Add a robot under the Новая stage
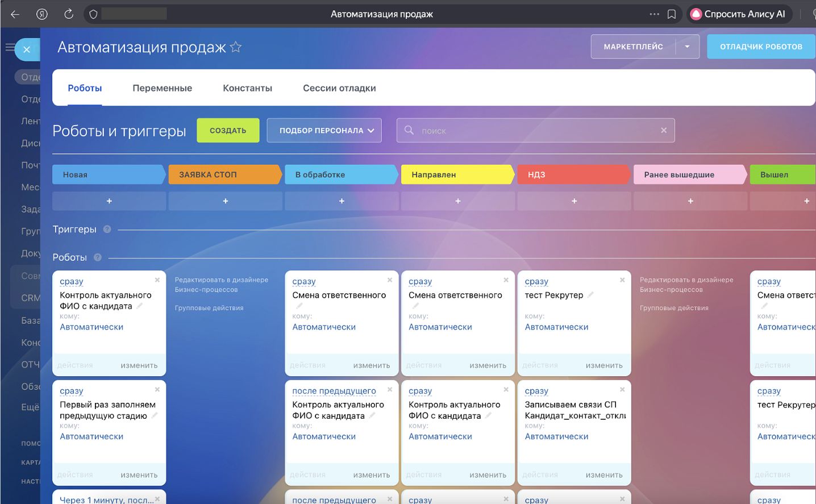Screen dimensions: 816x504 [x=109, y=201]
